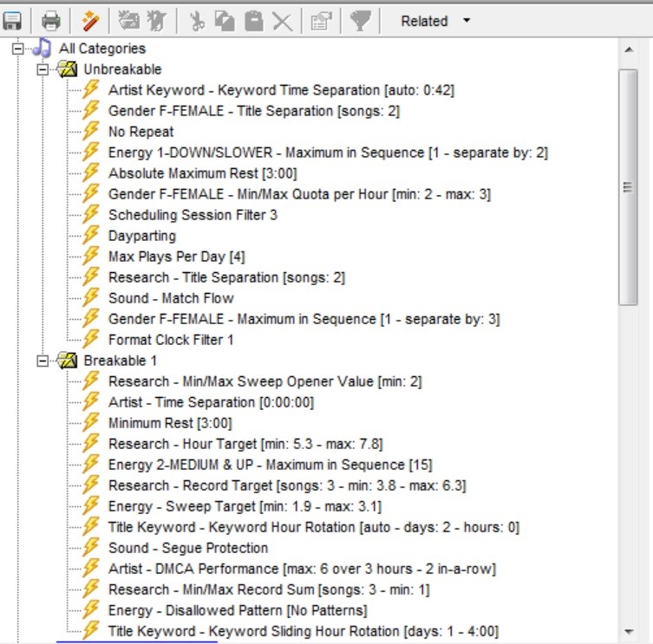Collapse the Unbreakable folder
Screen dimensions: 653x644
[x=42, y=69]
